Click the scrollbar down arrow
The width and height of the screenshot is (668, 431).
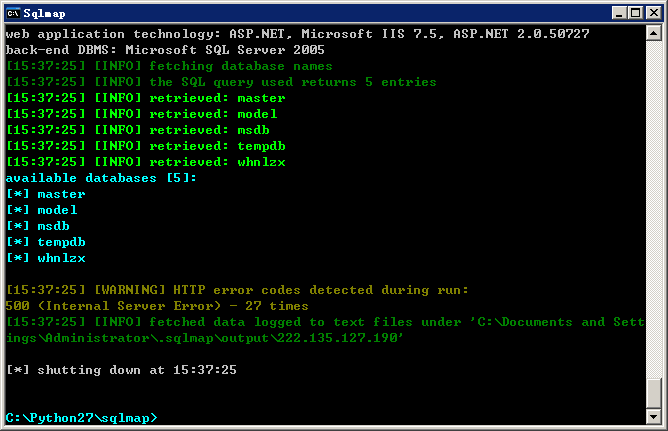click(x=653, y=417)
